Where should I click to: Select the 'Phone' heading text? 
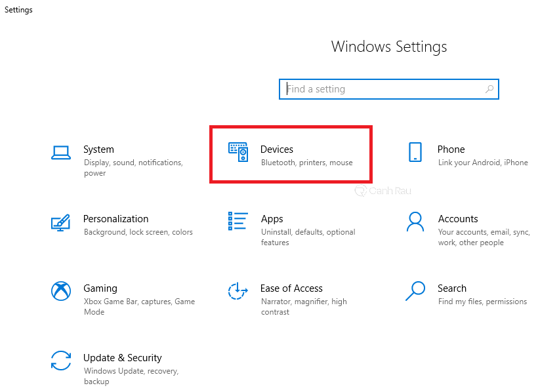tap(451, 149)
